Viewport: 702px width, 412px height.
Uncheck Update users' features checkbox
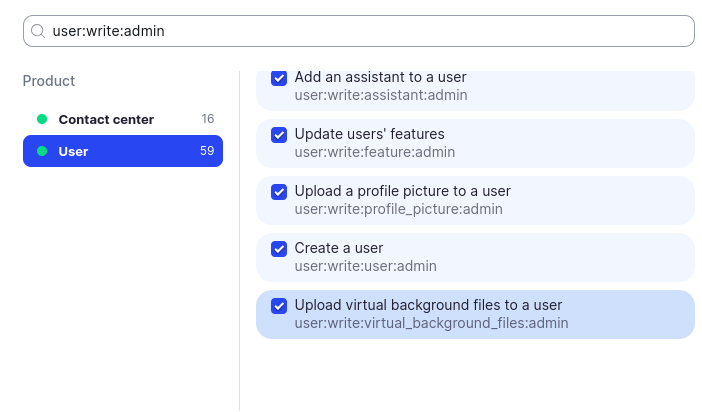click(279, 134)
